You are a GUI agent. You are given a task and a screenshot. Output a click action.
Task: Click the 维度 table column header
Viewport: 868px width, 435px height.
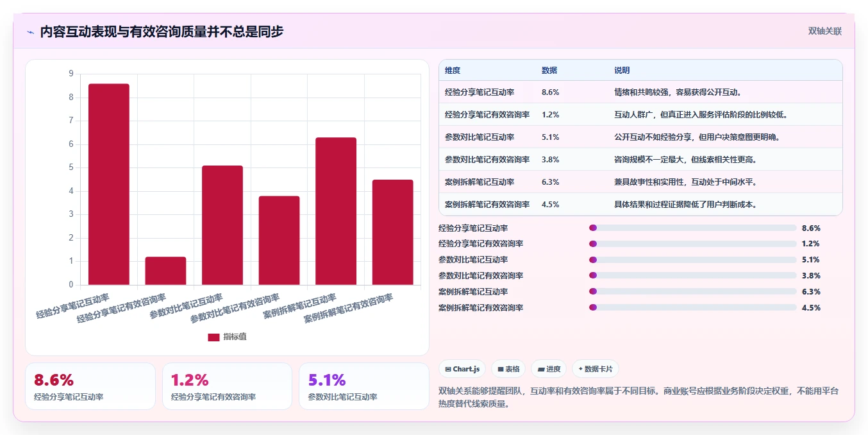453,71
